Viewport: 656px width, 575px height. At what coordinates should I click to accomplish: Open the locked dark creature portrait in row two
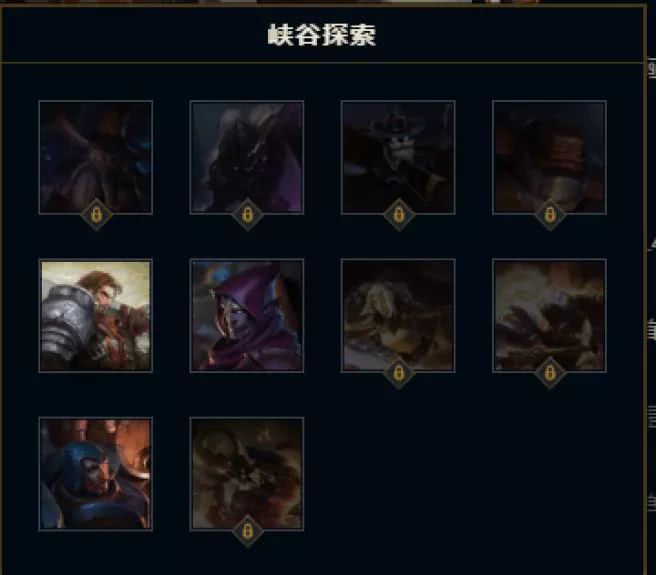(549, 316)
